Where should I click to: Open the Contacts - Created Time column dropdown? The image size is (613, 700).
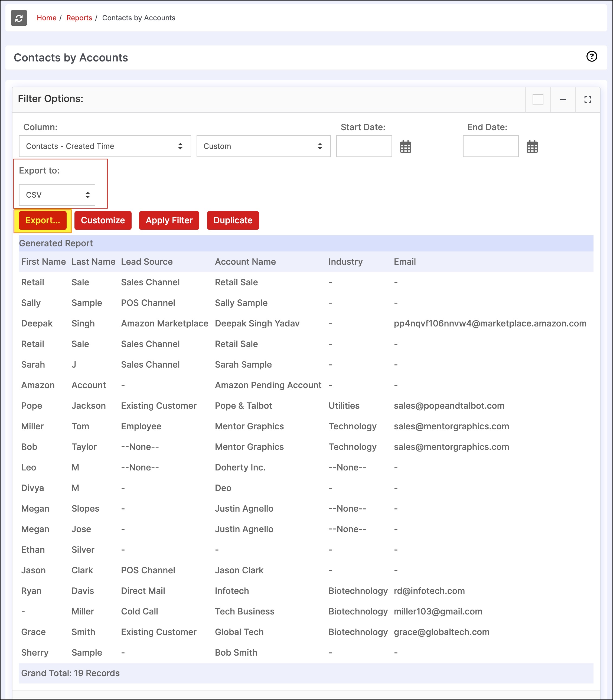tap(105, 146)
